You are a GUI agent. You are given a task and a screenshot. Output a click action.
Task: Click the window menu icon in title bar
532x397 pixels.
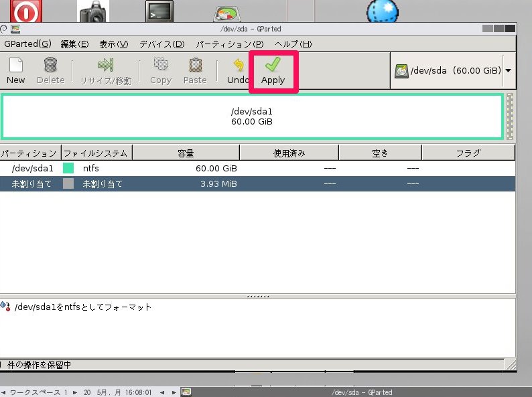tap(15, 29)
